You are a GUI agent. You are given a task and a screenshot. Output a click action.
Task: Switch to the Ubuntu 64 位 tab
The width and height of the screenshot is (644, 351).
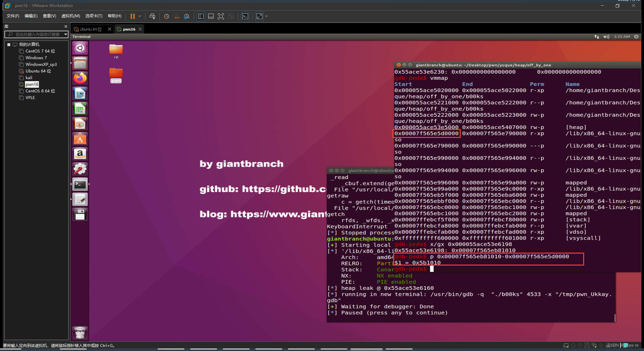tap(90, 29)
